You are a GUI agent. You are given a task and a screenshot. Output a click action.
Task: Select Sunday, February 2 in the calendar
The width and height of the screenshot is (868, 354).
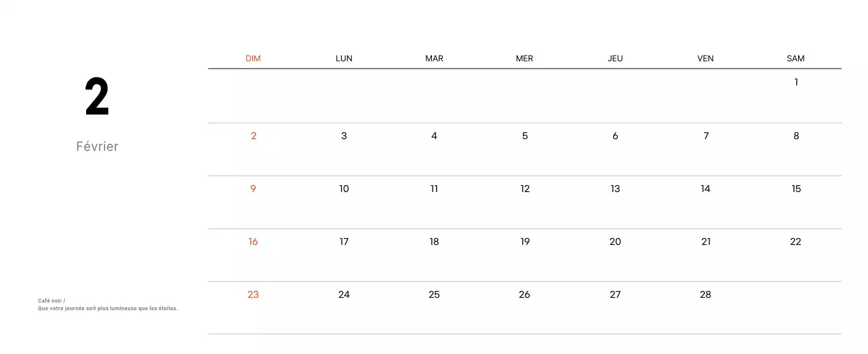pos(254,136)
